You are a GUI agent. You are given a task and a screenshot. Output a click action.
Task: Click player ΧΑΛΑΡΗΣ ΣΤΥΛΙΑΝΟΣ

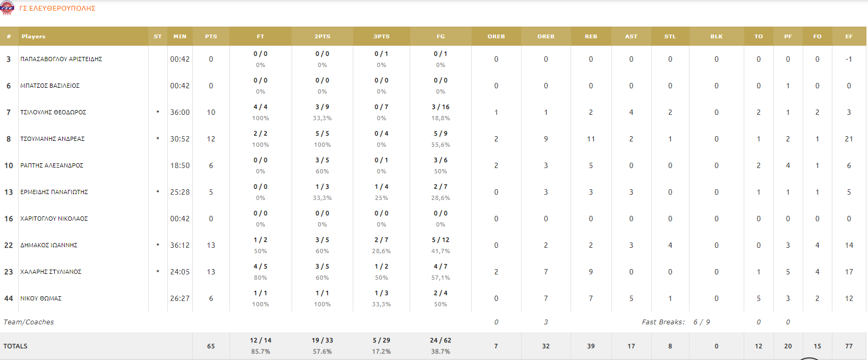click(51, 272)
